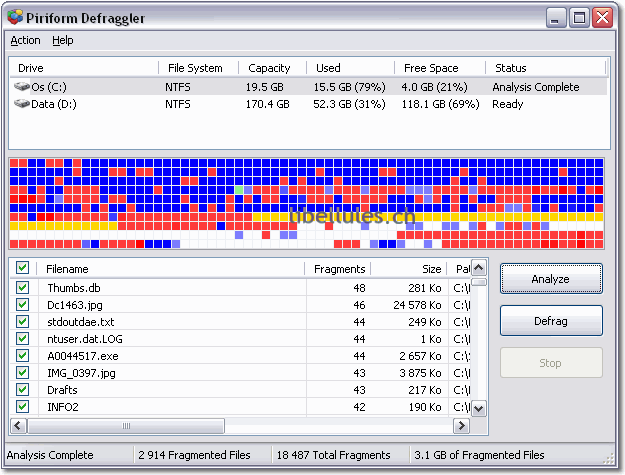Click the file list scroll down arrow
The image size is (625, 475).
tap(479, 408)
